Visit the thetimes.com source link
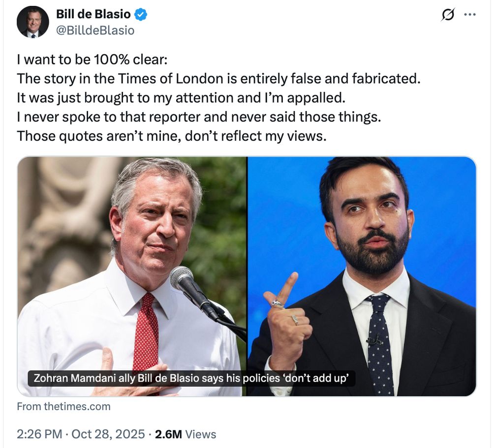This screenshot has height=448, width=492. 63,406
